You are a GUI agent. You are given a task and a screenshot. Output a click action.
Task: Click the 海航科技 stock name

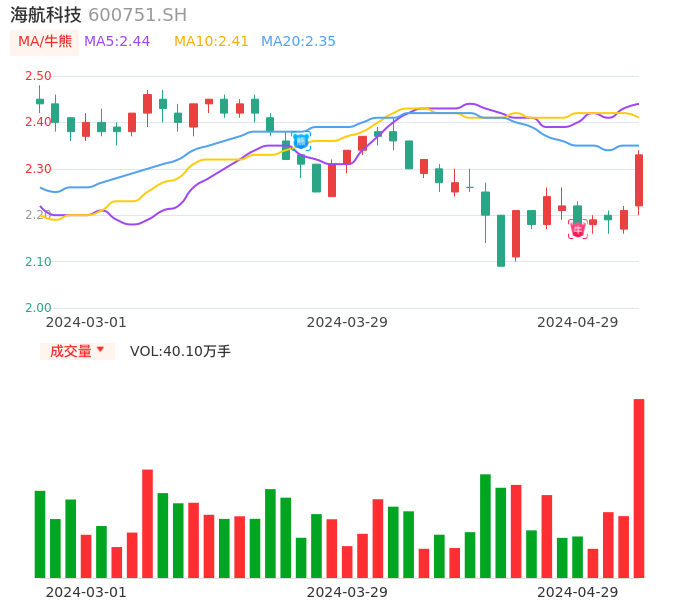[46, 15]
